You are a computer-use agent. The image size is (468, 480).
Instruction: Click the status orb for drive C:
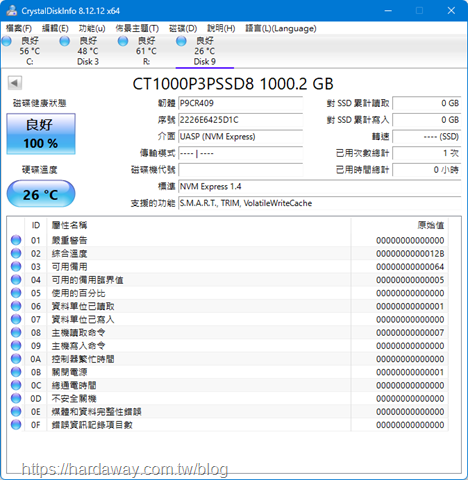click(x=6, y=41)
